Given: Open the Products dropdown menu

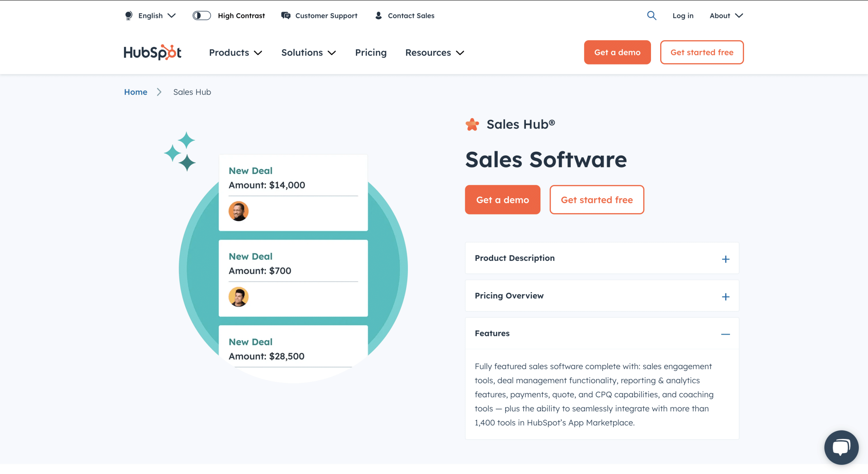Looking at the screenshot, I should click(235, 53).
